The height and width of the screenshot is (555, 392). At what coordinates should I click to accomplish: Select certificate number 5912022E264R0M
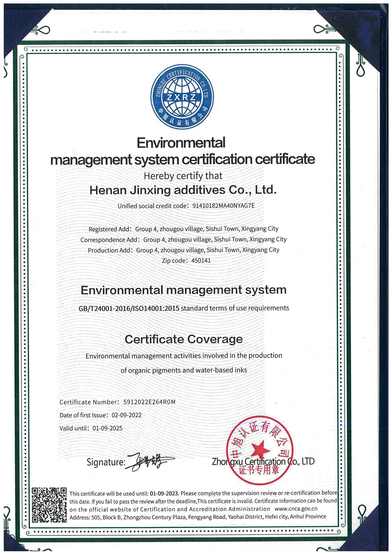[x=149, y=402]
